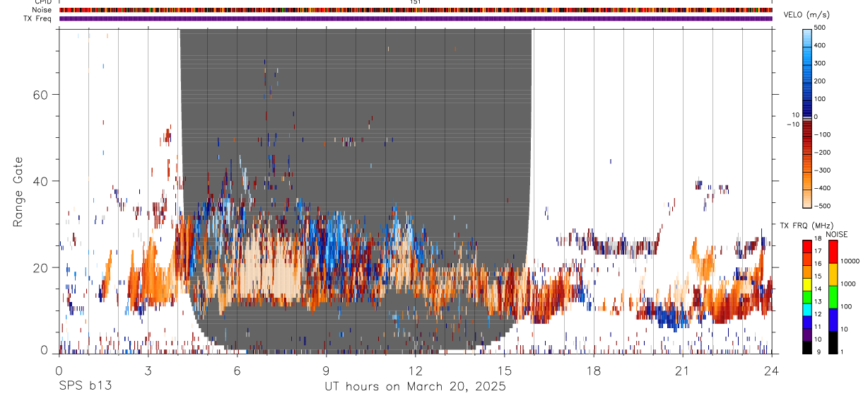
Task: Pick the black NOISE segment between 1 and 10
Action: click(833, 342)
